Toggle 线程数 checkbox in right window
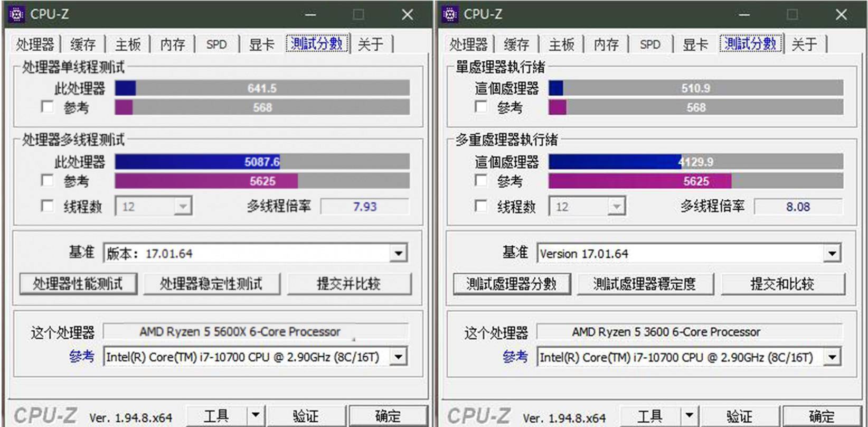This screenshot has width=868, height=427. click(x=481, y=206)
